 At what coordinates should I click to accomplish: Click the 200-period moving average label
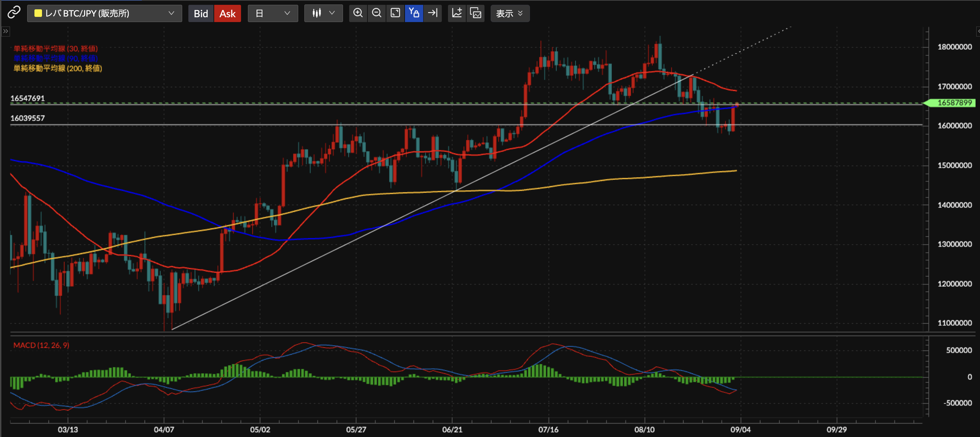point(58,68)
